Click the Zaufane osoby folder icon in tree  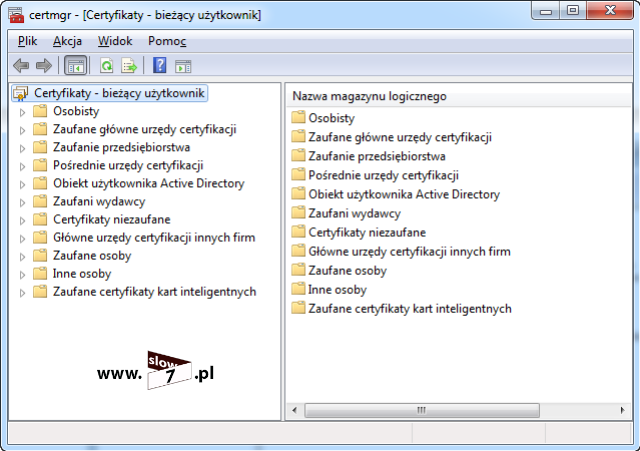point(40,255)
